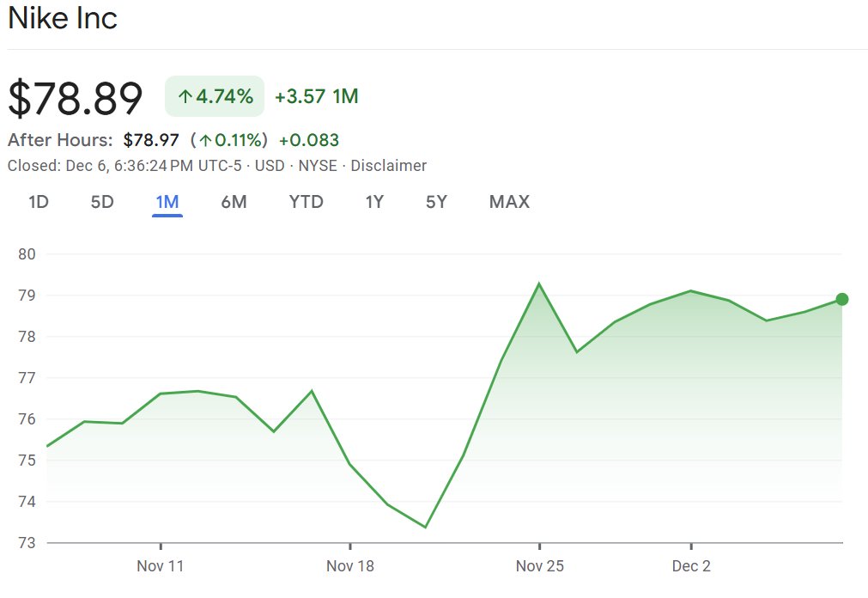Viewport: 868px width, 598px height.
Task: Click the Closed: Dec 6 timestamp
Action: 124,166
